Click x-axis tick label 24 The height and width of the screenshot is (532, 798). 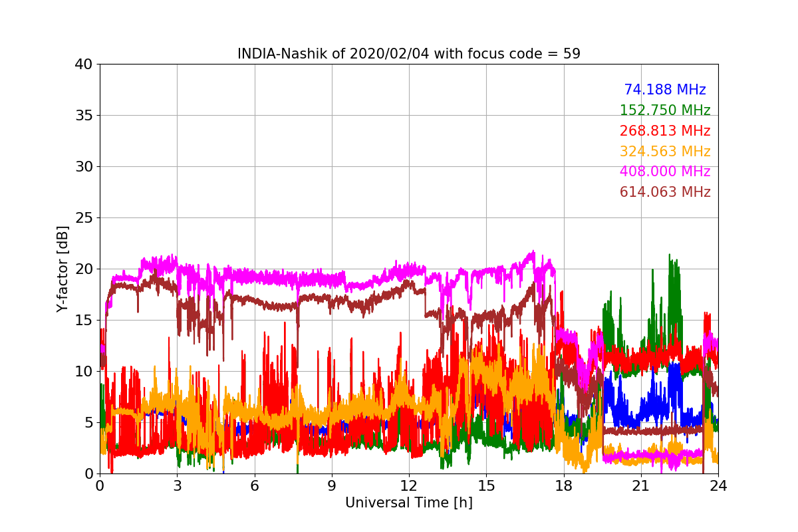coord(718,486)
